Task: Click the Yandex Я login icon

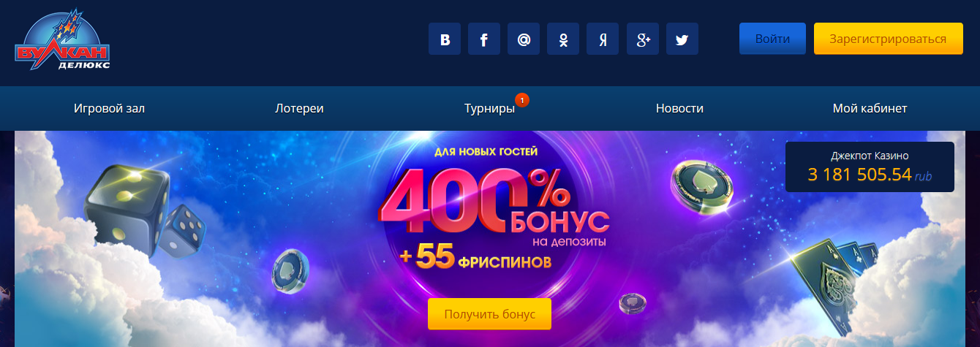Action: 603,39
